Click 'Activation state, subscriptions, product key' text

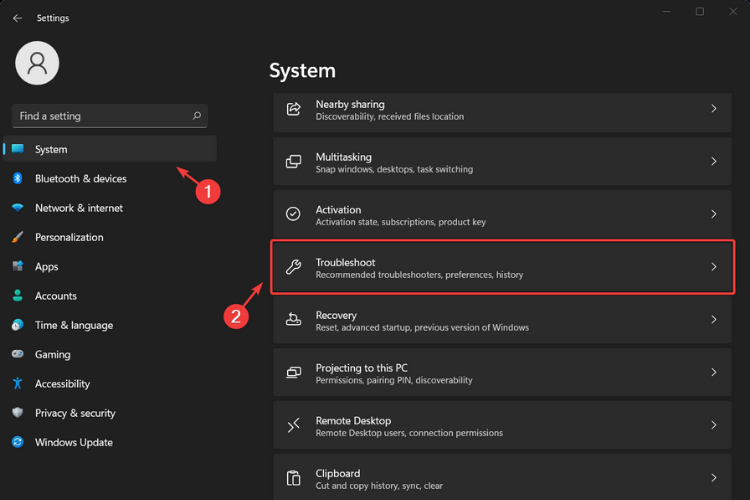point(401,222)
